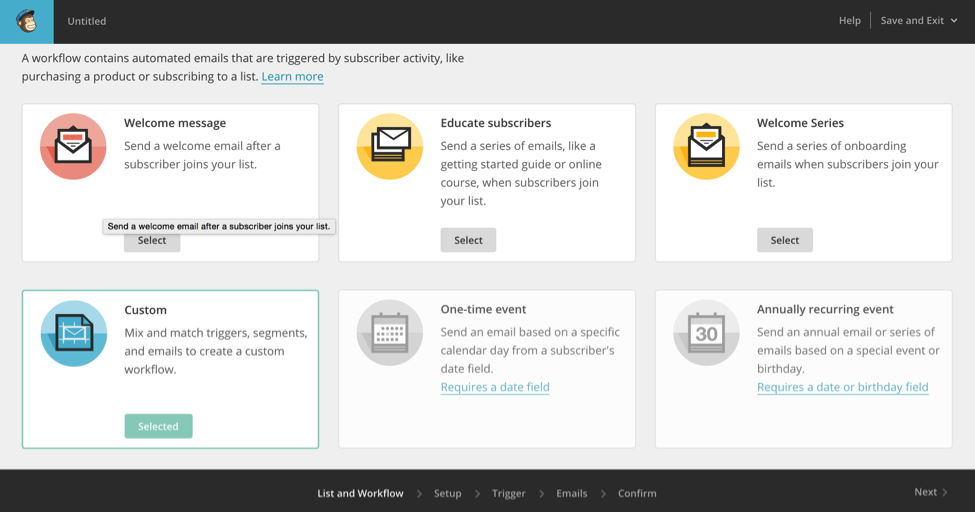975x512 pixels.
Task: Click the Welcome Series envelope icon
Action: tap(706, 146)
